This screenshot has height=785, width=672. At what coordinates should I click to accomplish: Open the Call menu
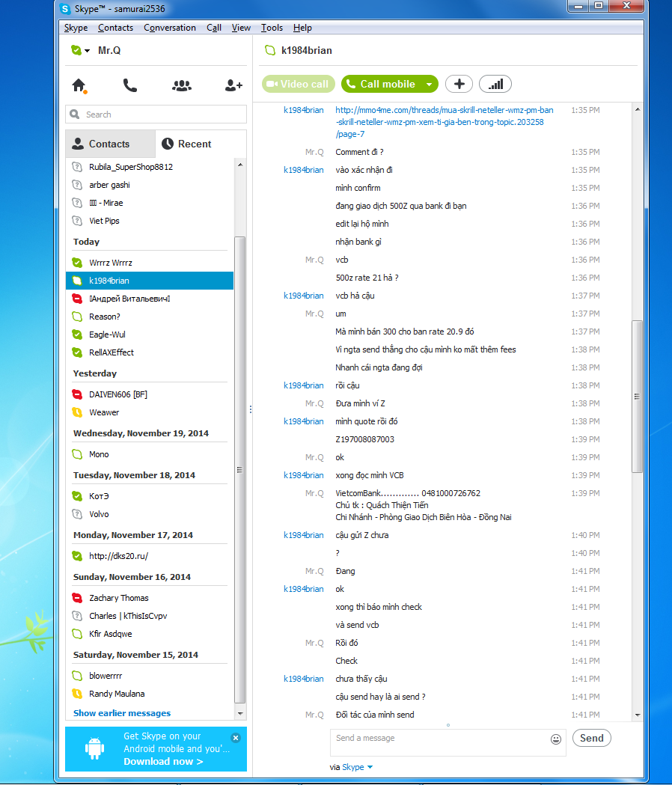pyautogui.click(x=214, y=28)
